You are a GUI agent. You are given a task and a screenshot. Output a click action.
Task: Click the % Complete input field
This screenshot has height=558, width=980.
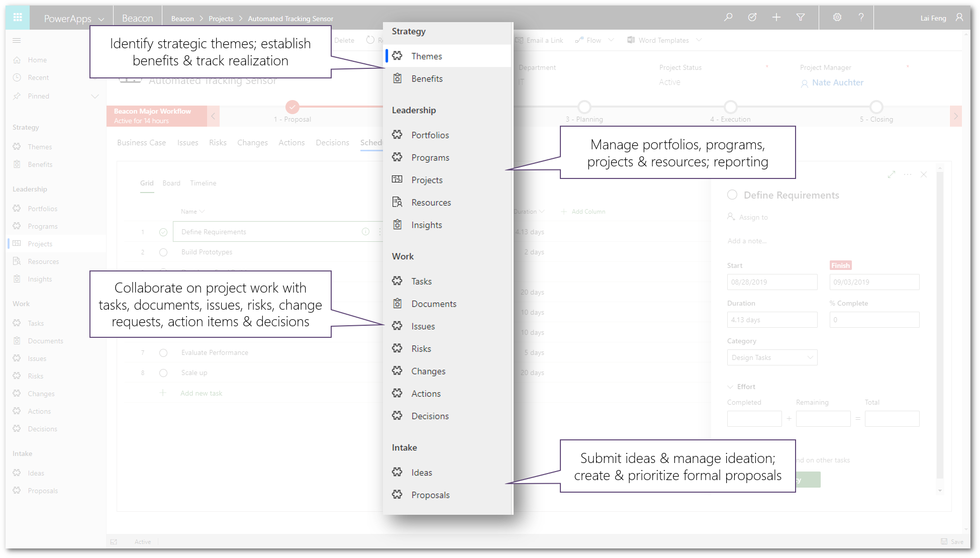click(x=874, y=320)
